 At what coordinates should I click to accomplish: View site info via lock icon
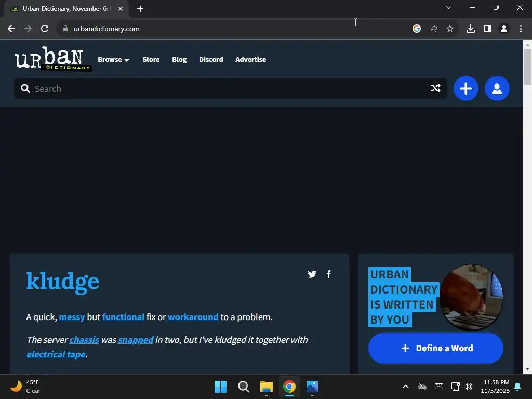(x=65, y=29)
